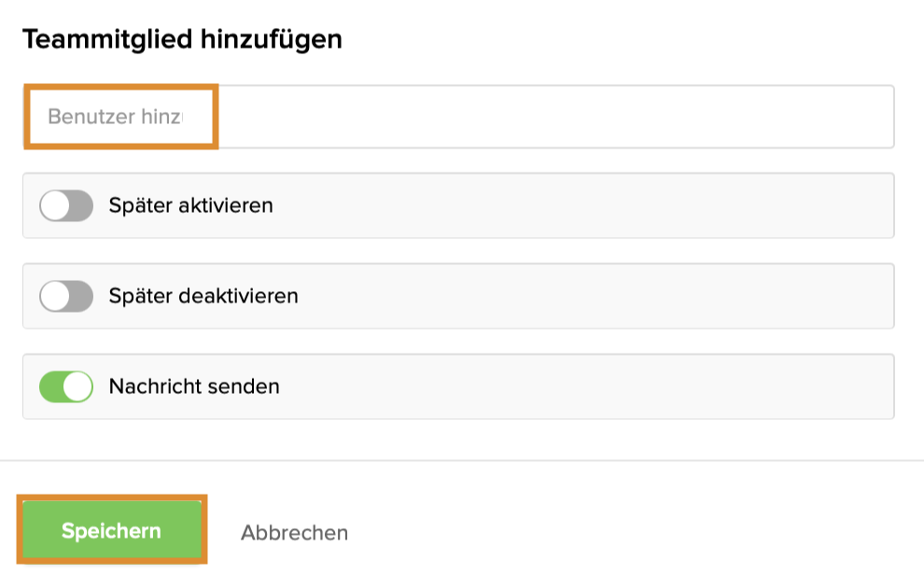924x588 pixels.
Task: Cancel with the Abbrechen link
Action: click(294, 533)
